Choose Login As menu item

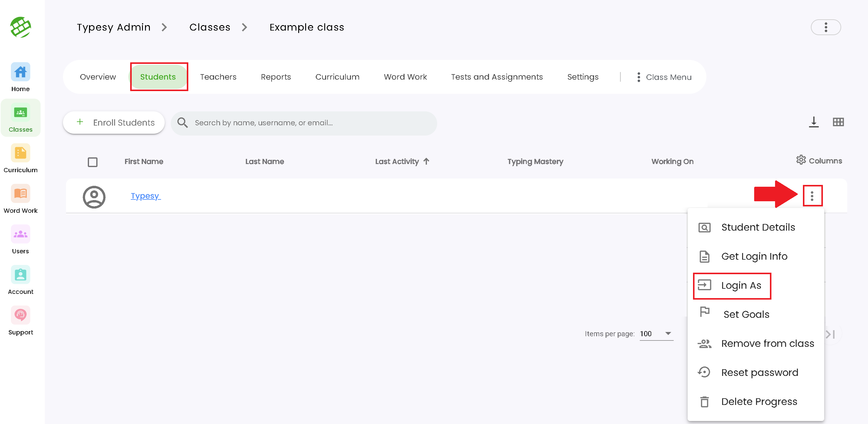point(755,286)
